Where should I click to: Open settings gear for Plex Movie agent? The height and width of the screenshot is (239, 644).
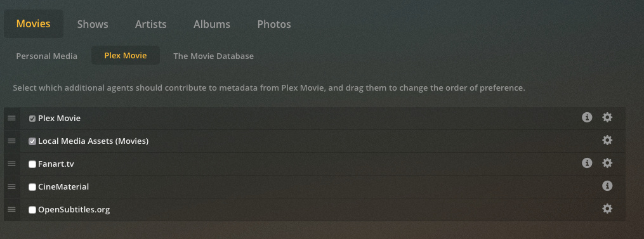tap(607, 117)
